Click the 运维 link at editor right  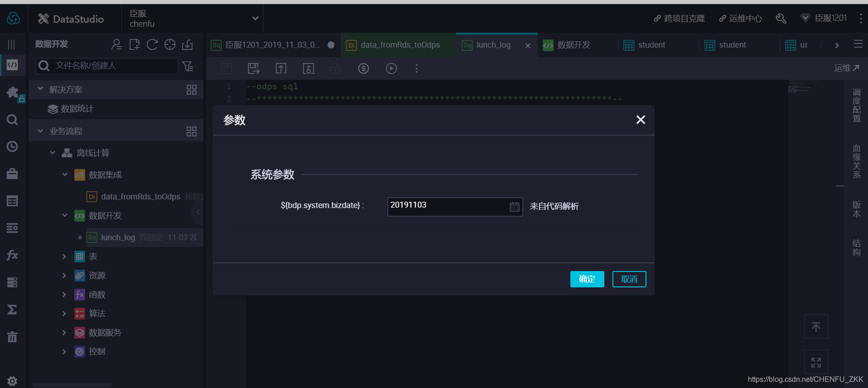847,68
